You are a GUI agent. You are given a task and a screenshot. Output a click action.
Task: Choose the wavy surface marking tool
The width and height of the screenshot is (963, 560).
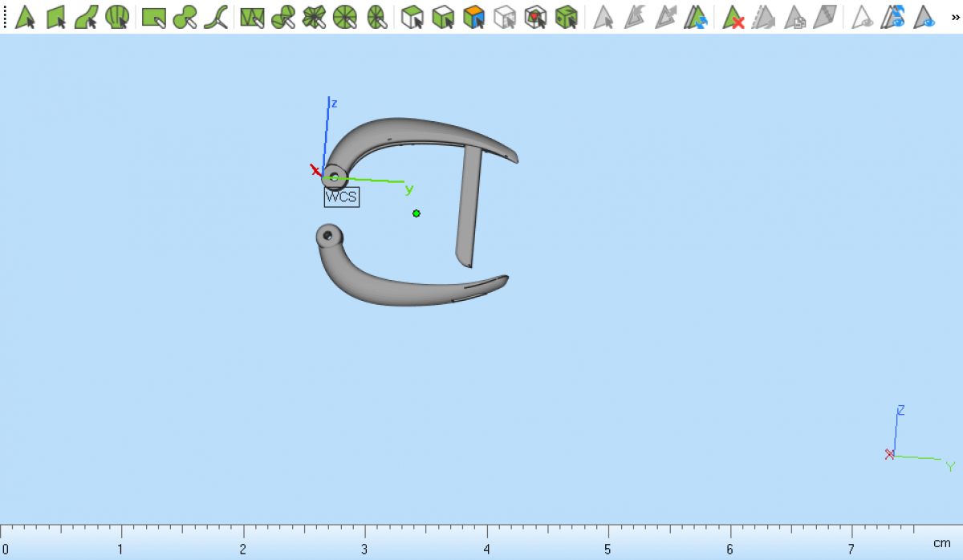pos(87,17)
